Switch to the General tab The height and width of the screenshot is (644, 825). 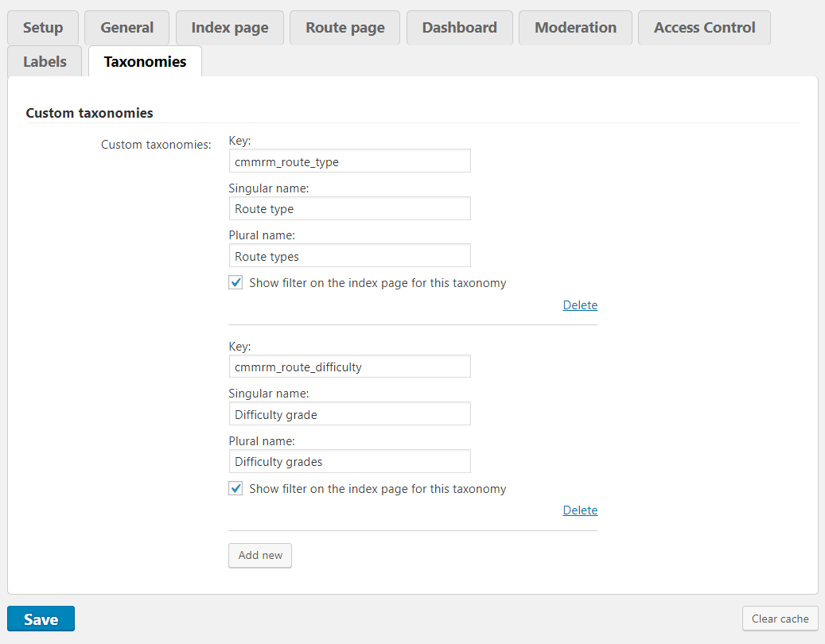pos(126,28)
